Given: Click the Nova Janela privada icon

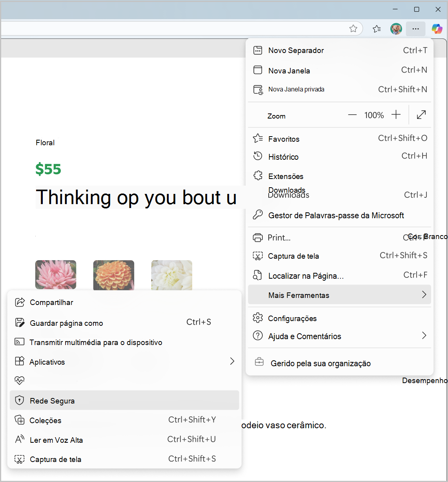Looking at the screenshot, I should 258,90.
